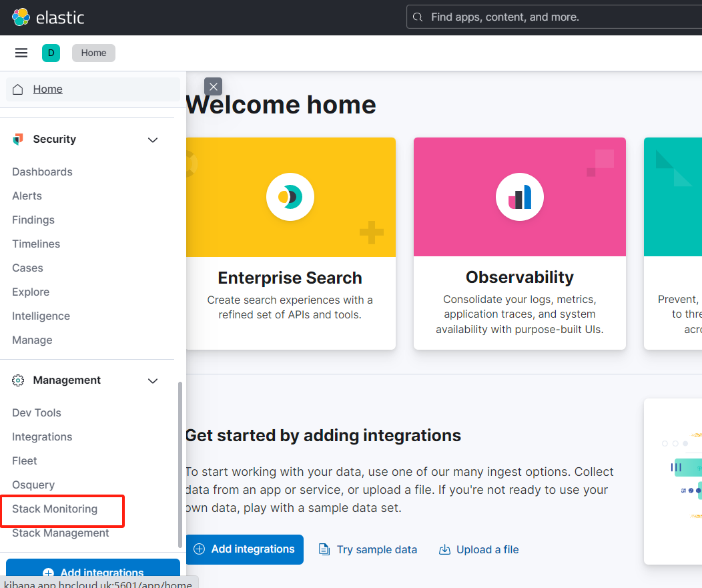Collapse the Security section
The height and width of the screenshot is (588, 702).
152,139
